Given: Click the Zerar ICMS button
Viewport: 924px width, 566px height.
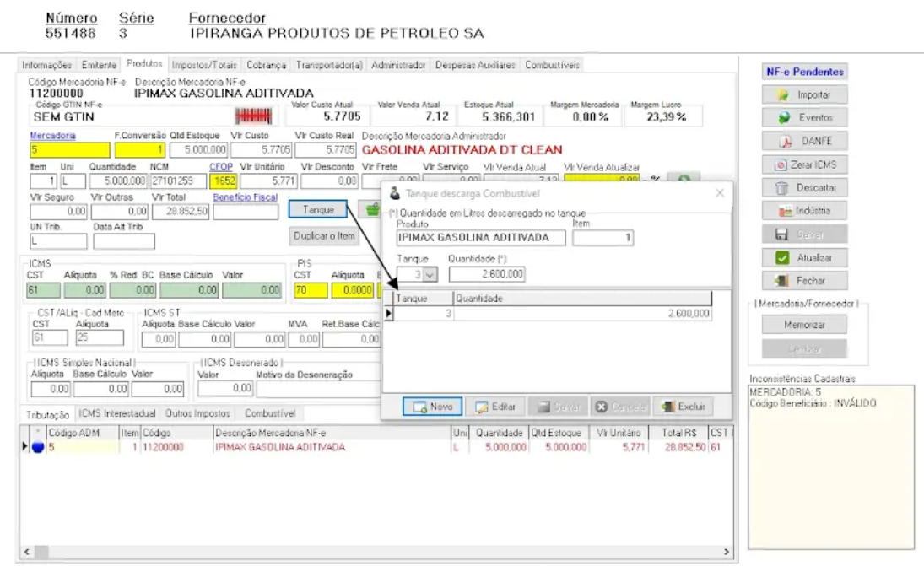Looking at the screenshot, I should pyautogui.click(x=804, y=165).
